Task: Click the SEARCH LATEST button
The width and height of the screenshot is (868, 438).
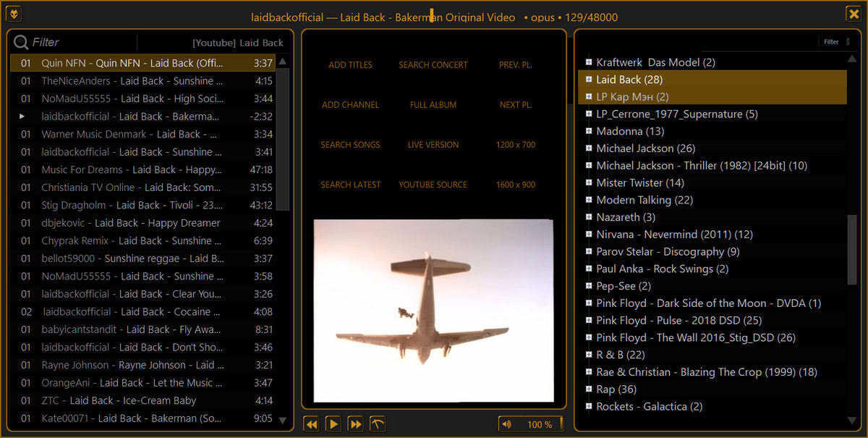Action: [x=350, y=185]
